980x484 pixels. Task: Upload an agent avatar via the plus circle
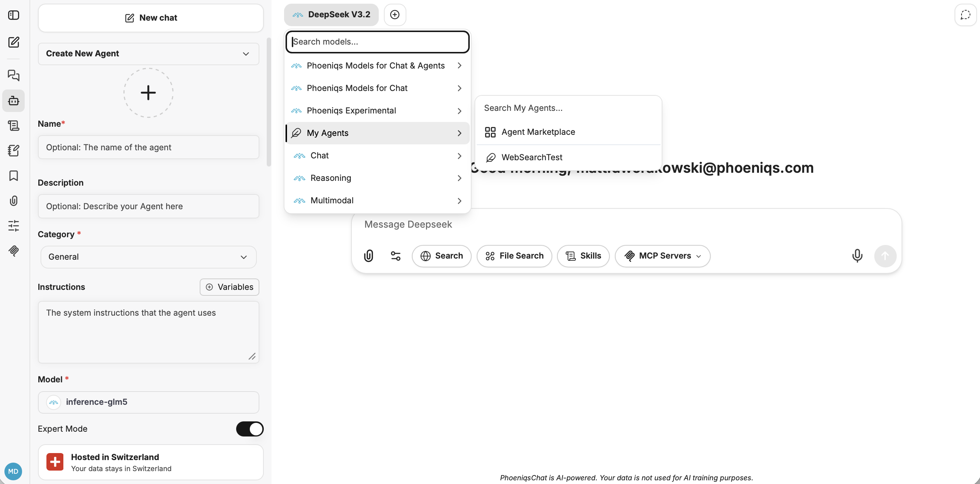[148, 93]
